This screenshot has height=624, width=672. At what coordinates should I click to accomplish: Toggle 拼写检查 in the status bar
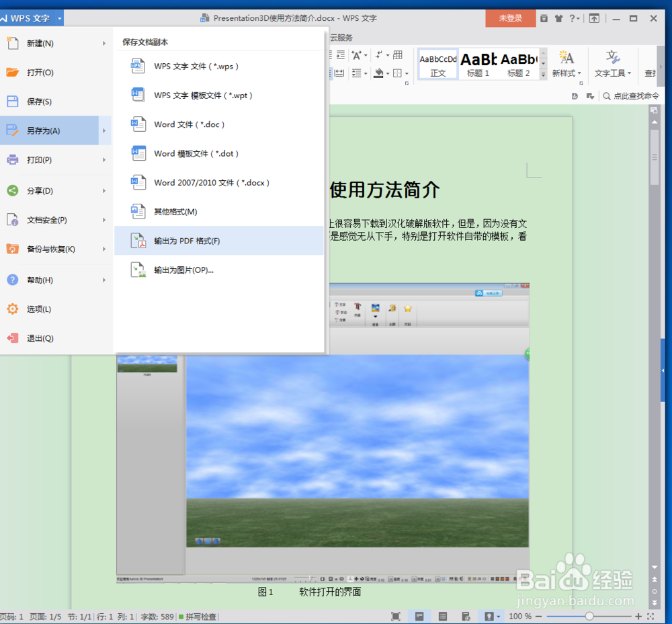198,617
